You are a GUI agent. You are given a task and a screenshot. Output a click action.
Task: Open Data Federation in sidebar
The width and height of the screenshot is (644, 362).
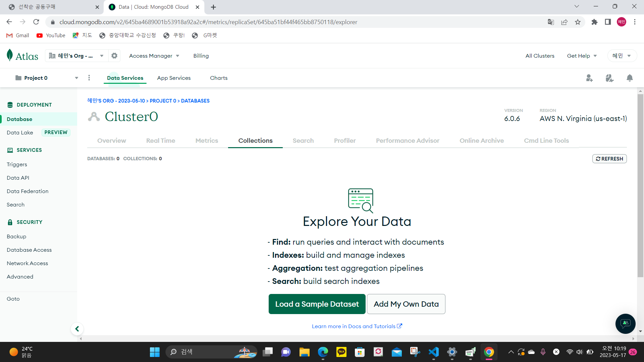pyautogui.click(x=28, y=191)
